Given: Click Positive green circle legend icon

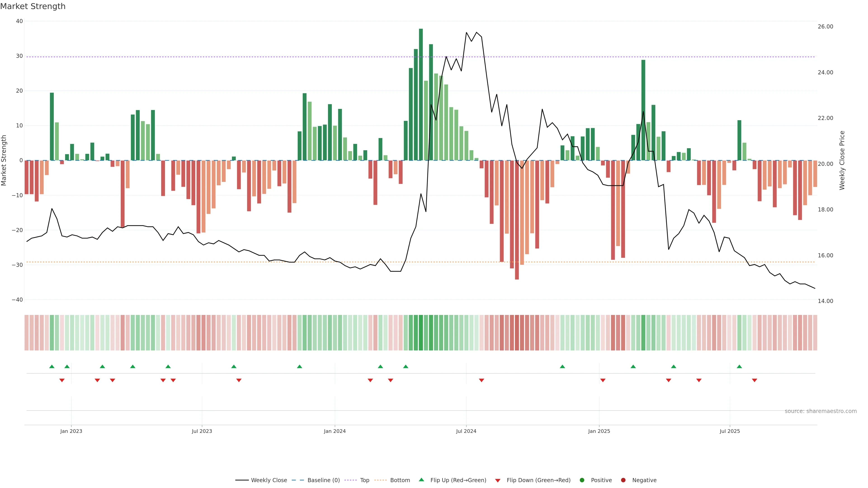Looking at the screenshot, I should coord(582,480).
